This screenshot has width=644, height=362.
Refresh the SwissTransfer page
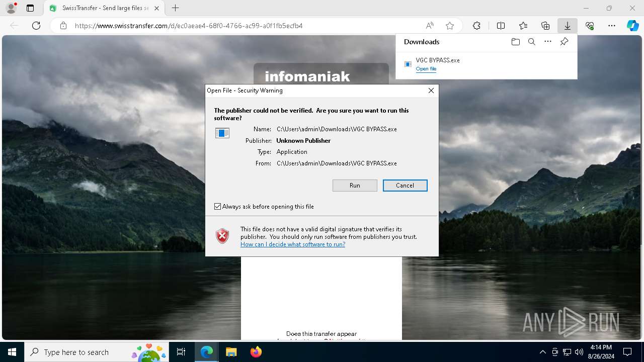36,26
